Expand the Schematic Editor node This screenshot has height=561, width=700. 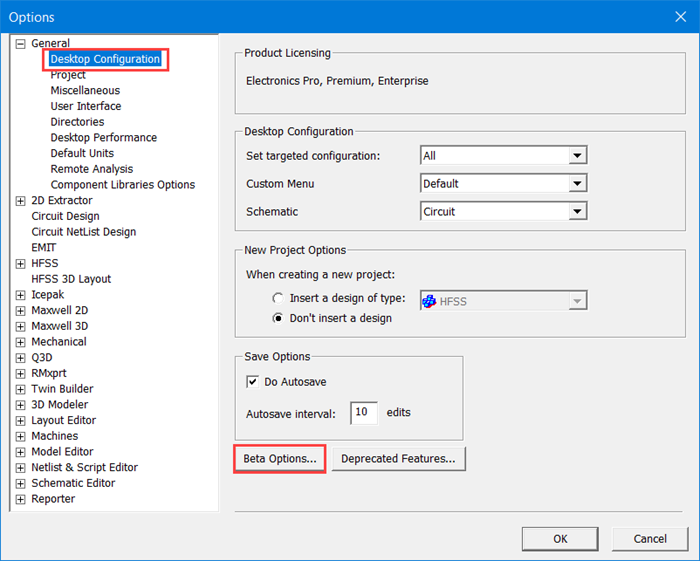[x=21, y=483]
